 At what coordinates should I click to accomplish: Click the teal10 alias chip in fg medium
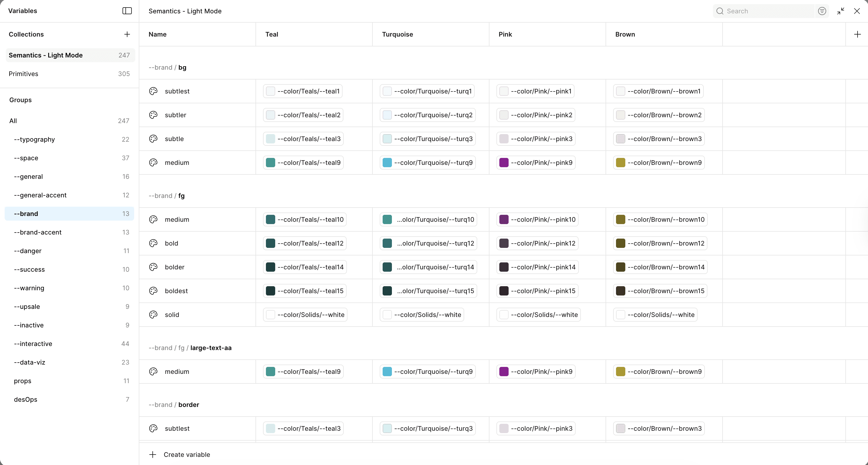point(305,220)
